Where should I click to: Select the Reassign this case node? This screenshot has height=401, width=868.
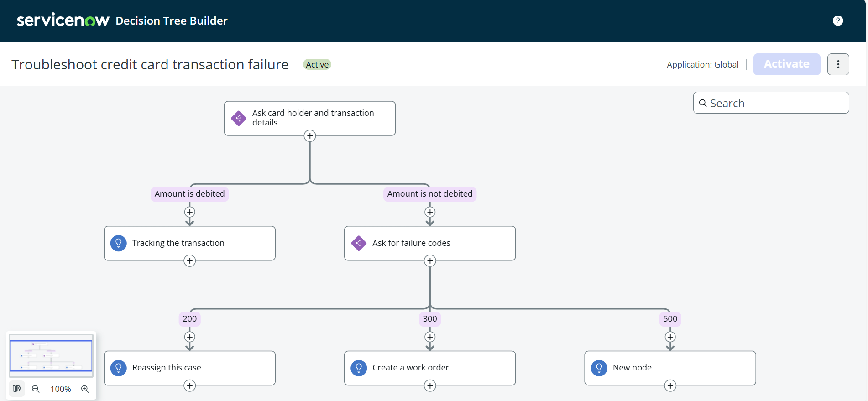click(189, 368)
